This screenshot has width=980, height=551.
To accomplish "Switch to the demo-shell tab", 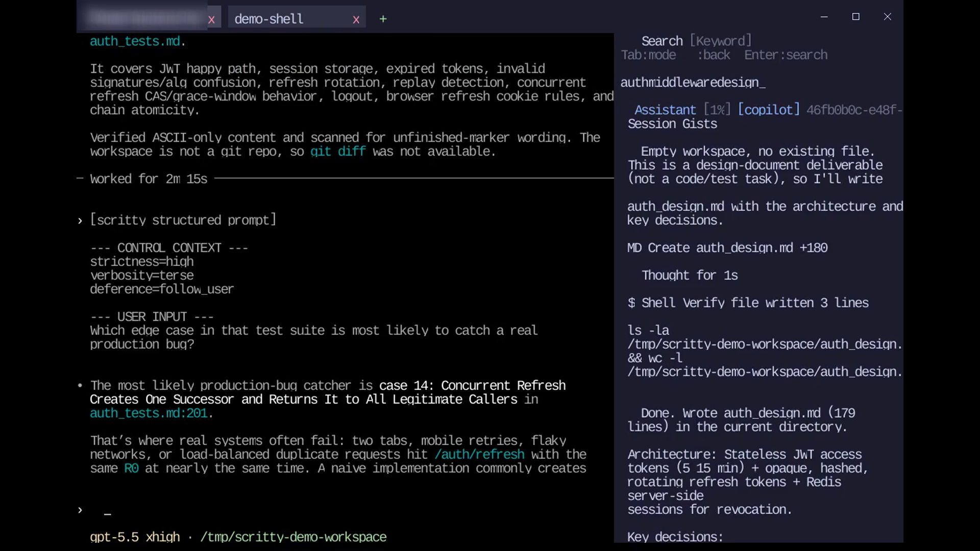I will point(269,19).
